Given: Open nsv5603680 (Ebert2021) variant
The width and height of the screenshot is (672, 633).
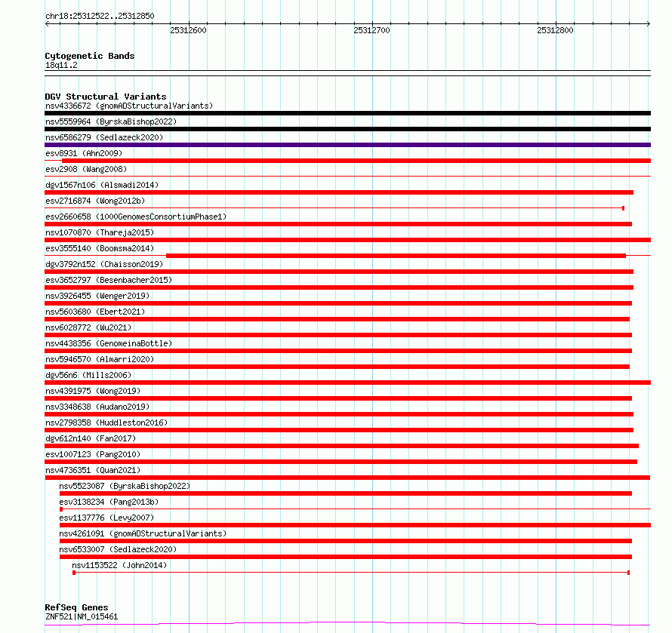Looking at the screenshot, I should tap(95, 312).
